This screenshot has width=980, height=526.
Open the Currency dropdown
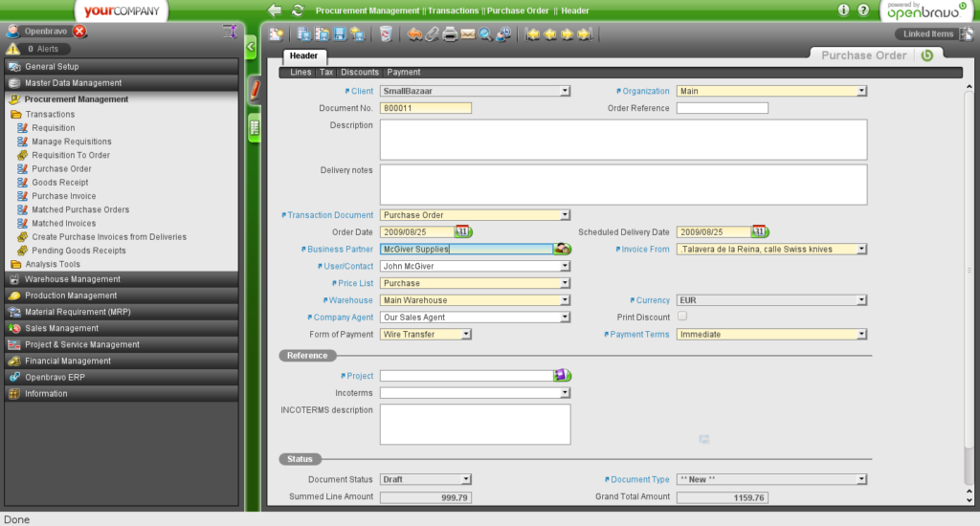tap(862, 300)
